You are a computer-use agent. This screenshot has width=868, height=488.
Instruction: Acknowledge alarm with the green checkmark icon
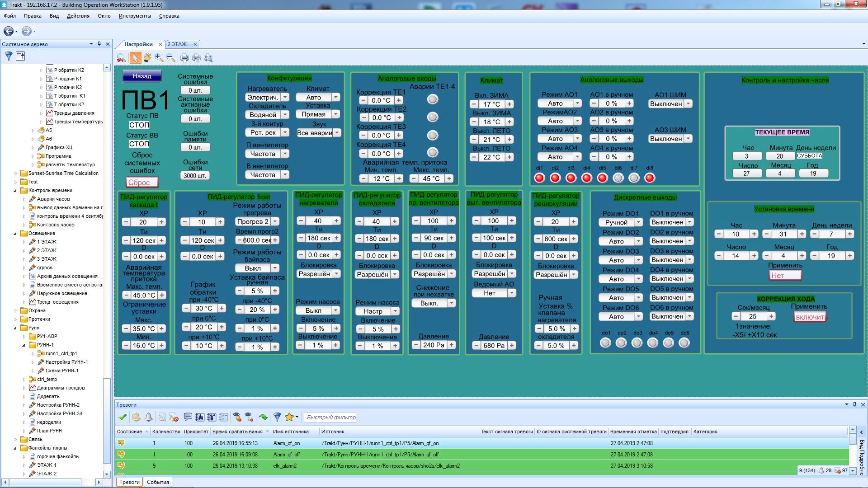(x=122, y=417)
